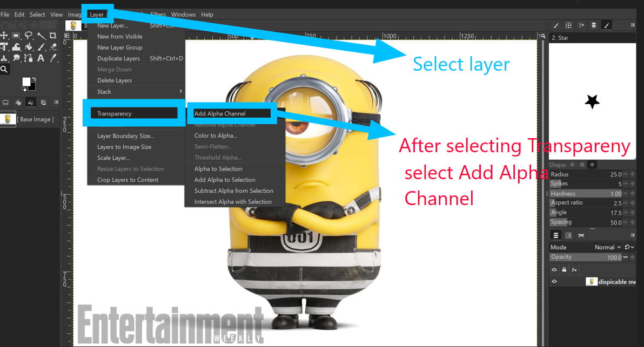Toggle visibility of dispicable me layer
Screen dimensions: 644x347
pyautogui.click(x=554, y=281)
